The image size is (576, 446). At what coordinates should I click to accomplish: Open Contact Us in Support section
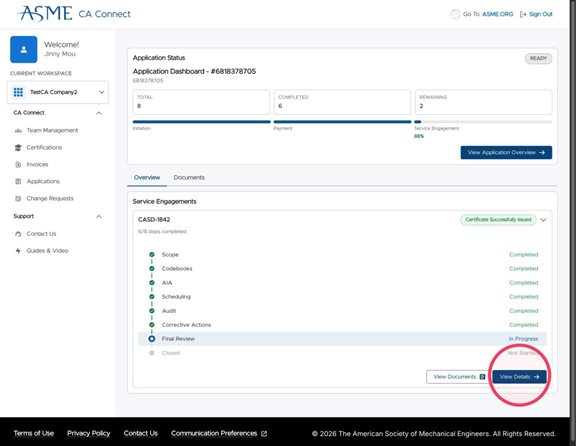click(41, 234)
